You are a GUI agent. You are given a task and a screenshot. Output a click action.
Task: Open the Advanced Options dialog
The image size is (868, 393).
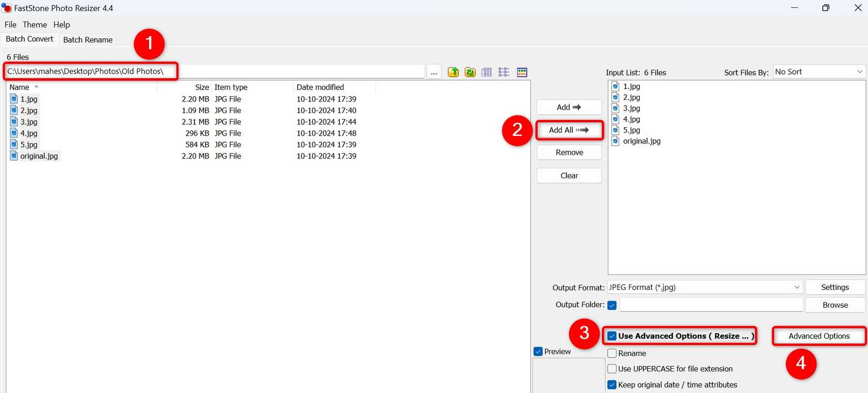pos(819,336)
